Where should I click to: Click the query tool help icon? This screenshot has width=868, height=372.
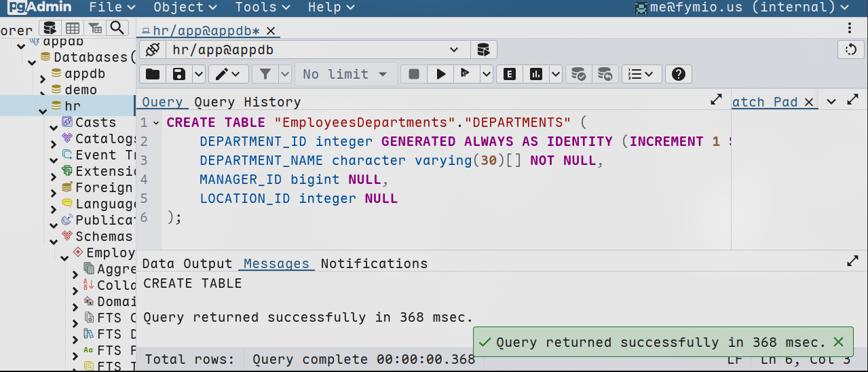point(678,74)
